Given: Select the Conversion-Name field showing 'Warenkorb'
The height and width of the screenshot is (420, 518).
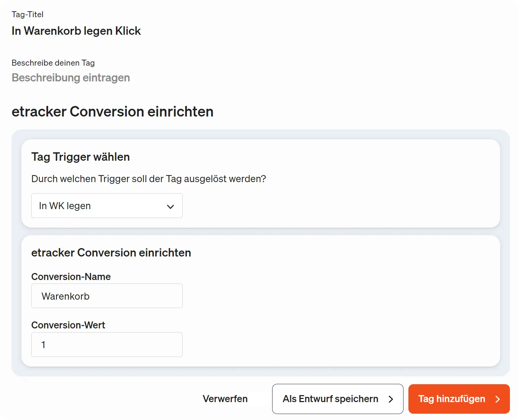Looking at the screenshot, I should tap(107, 296).
